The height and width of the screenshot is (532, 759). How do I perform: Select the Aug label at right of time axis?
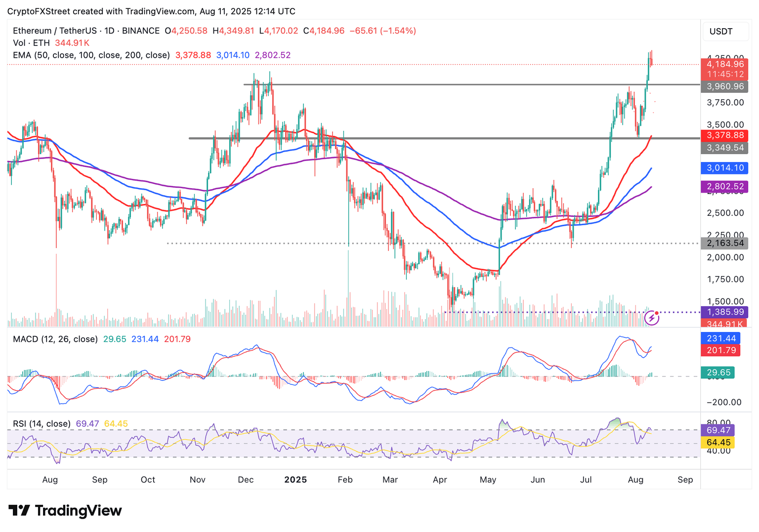click(x=635, y=480)
